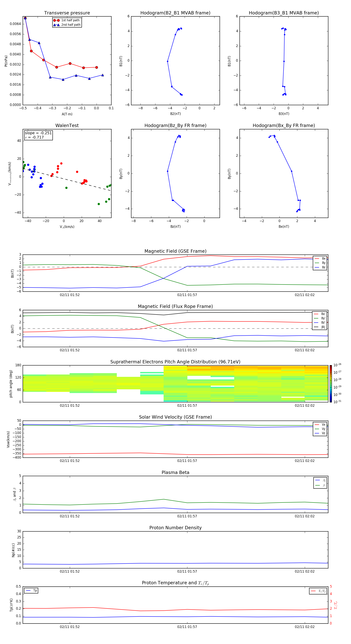Click the 'B3(nT)' x-axis label
This screenshot has width=351, height=644.
pos(284,114)
